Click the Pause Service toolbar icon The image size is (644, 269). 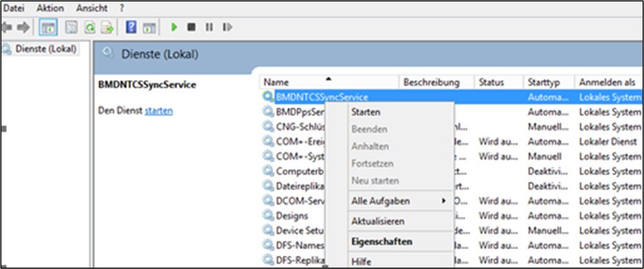[x=209, y=27]
